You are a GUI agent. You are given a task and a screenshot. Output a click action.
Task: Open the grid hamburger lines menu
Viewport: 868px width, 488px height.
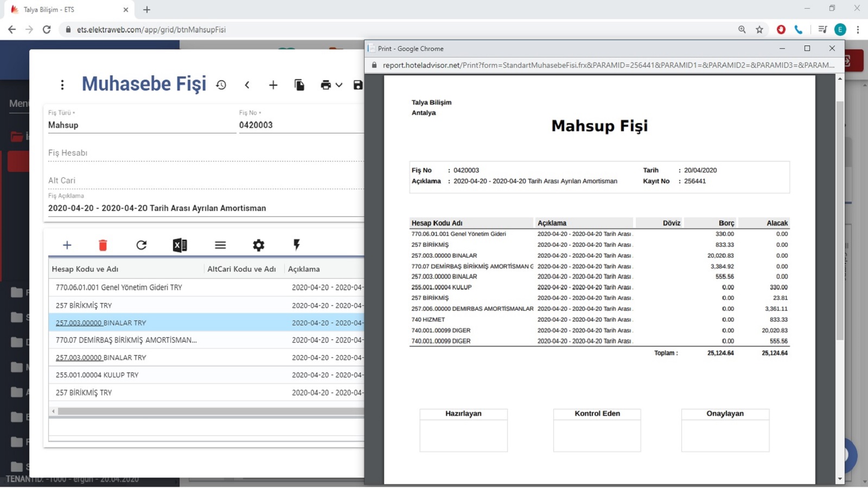point(220,246)
